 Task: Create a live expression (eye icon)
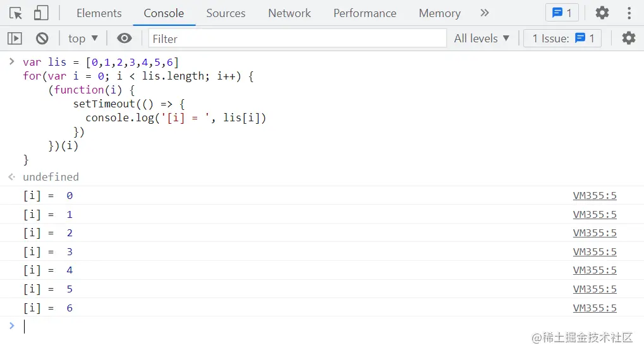click(x=125, y=39)
